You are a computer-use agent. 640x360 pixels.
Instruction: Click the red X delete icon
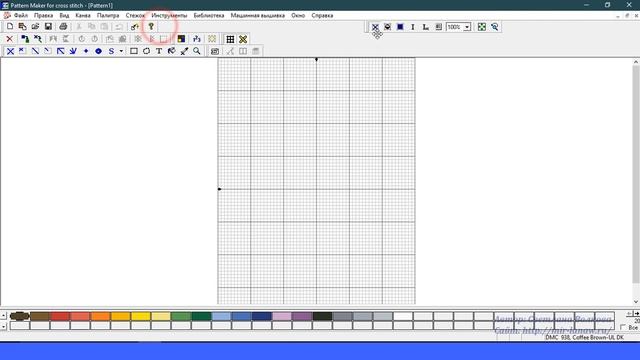pos(9,39)
